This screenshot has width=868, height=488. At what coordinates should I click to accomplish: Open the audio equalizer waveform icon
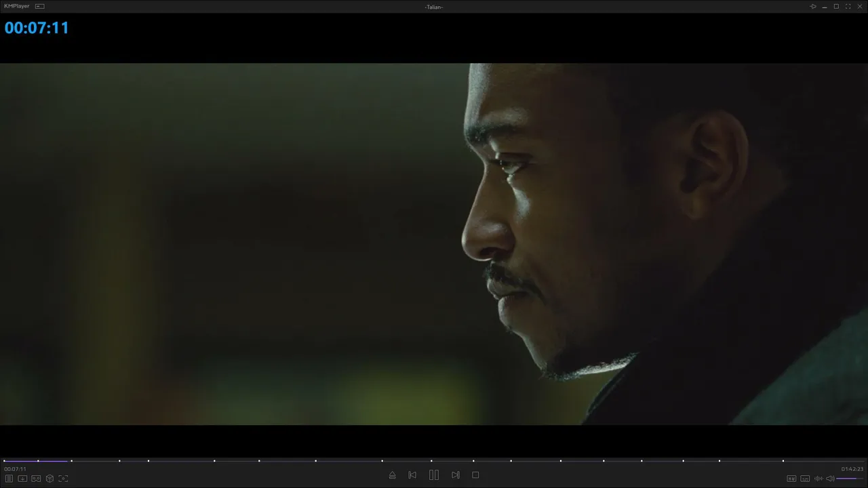pos(818,479)
